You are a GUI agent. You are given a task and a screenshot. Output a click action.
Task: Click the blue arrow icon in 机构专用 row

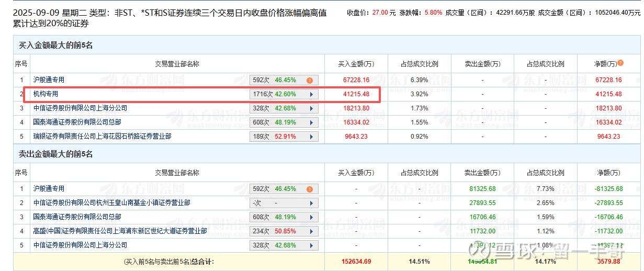coord(311,95)
